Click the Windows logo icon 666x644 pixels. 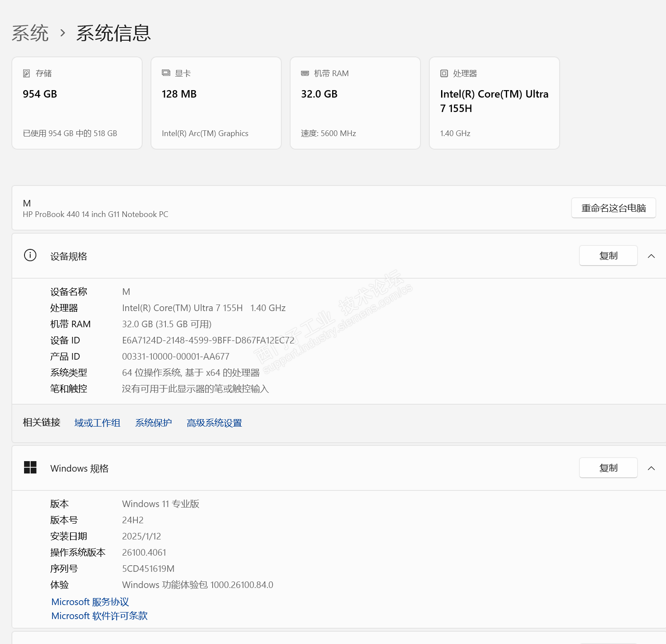pos(30,468)
